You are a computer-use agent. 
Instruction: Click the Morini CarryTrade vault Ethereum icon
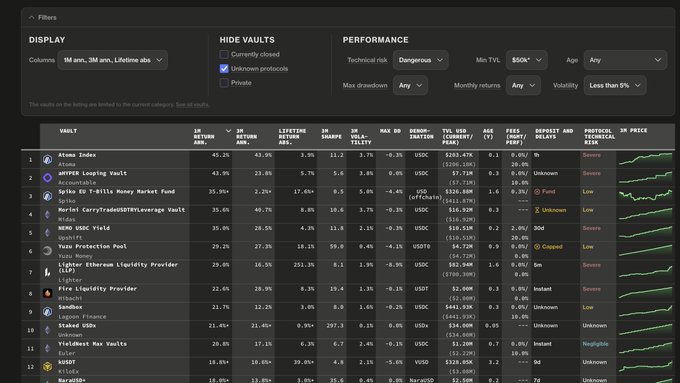47,214
